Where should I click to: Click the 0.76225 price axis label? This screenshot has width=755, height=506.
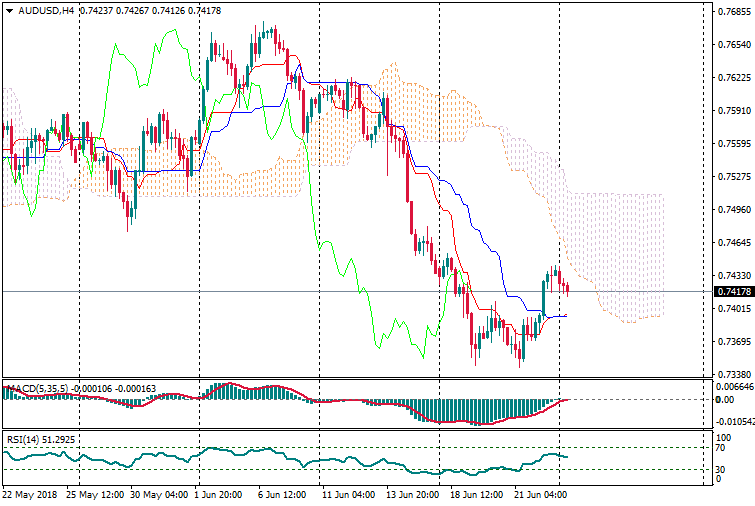click(732, 78)
